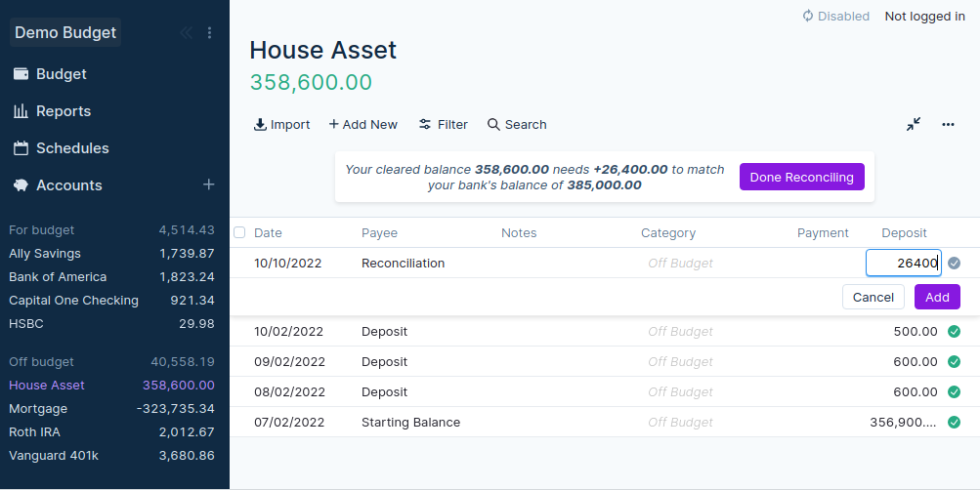The height and width of the screenshot is (490, 980).
Task: Open the Schedules page
Action: [71, 148]
